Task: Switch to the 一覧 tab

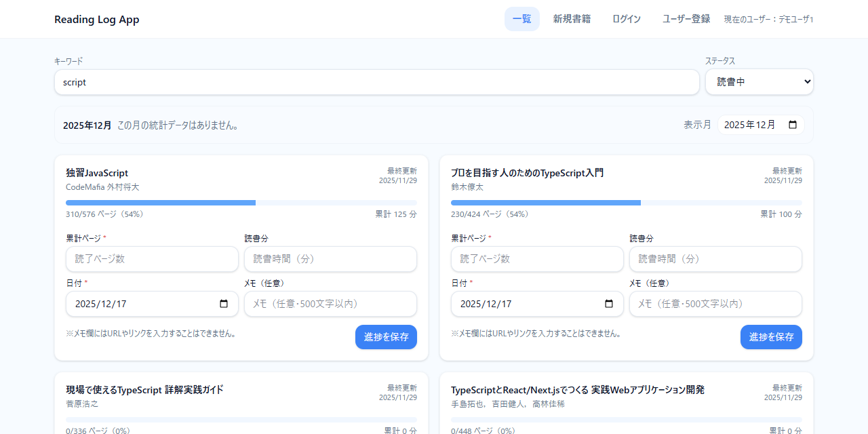Action: click(521, 19)
